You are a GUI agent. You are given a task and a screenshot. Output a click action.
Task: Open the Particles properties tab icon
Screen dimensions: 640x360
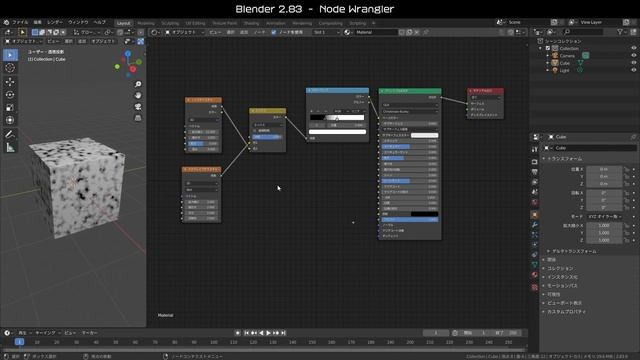(x=535, y=234)
